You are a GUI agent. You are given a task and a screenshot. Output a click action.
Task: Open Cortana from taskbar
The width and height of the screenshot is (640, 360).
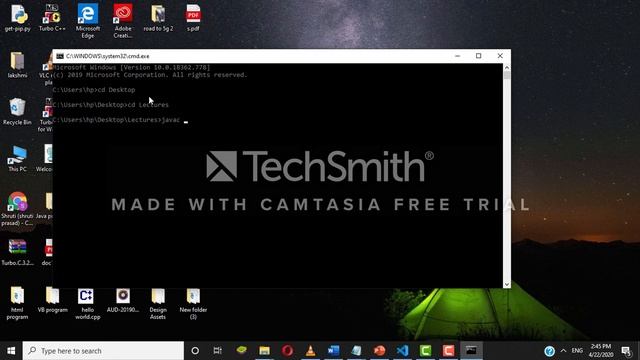195,351
